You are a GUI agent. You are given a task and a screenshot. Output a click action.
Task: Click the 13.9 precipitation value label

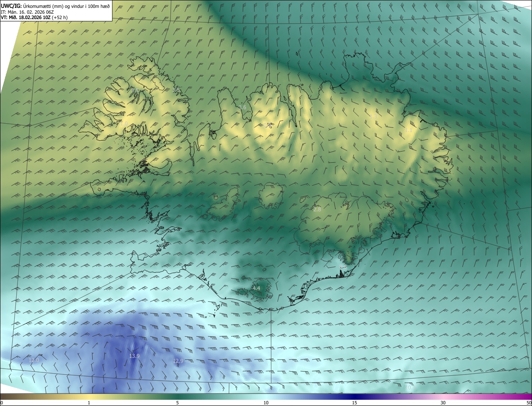coord(134,356)
